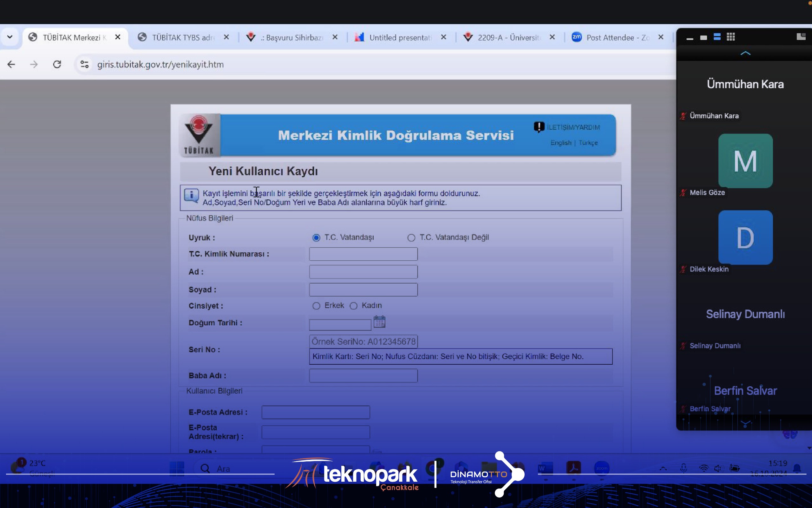Switch Zoom panel to grid gallery view

click(x=731, y=37)
